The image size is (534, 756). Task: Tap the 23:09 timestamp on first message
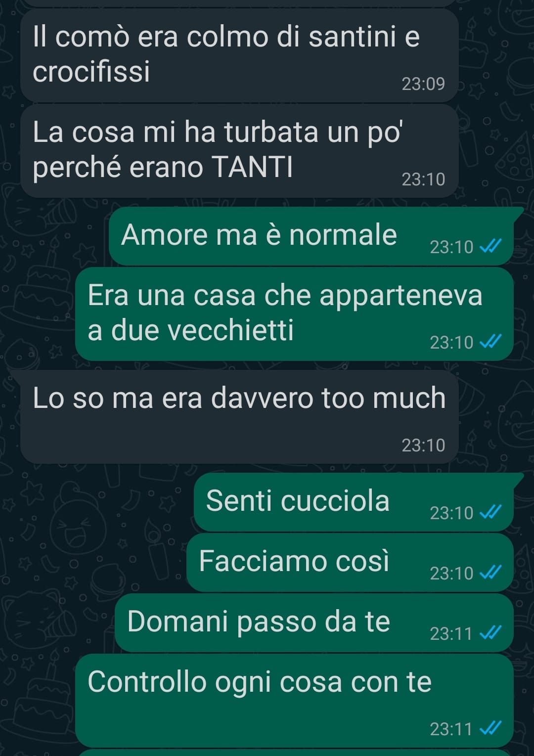[423, 84]
